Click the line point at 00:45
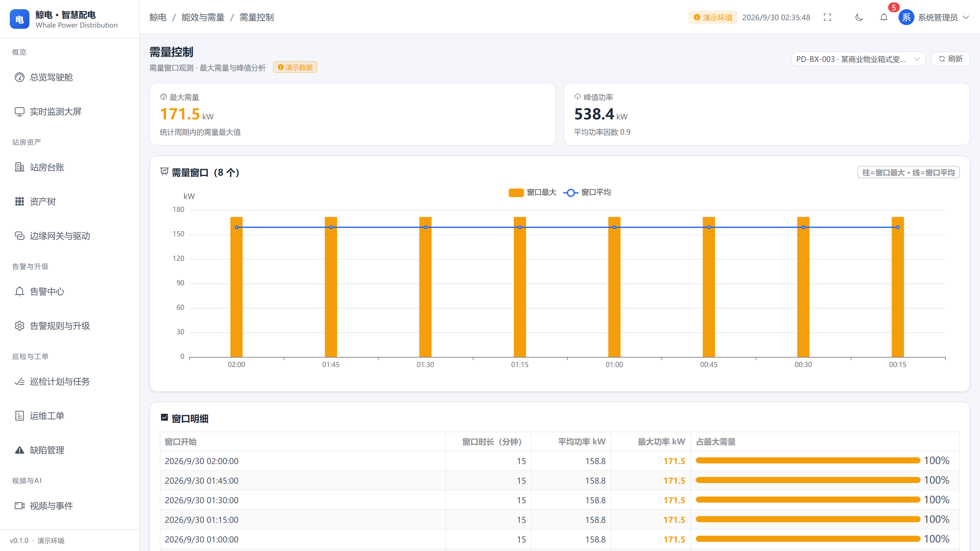 [709, 227]
